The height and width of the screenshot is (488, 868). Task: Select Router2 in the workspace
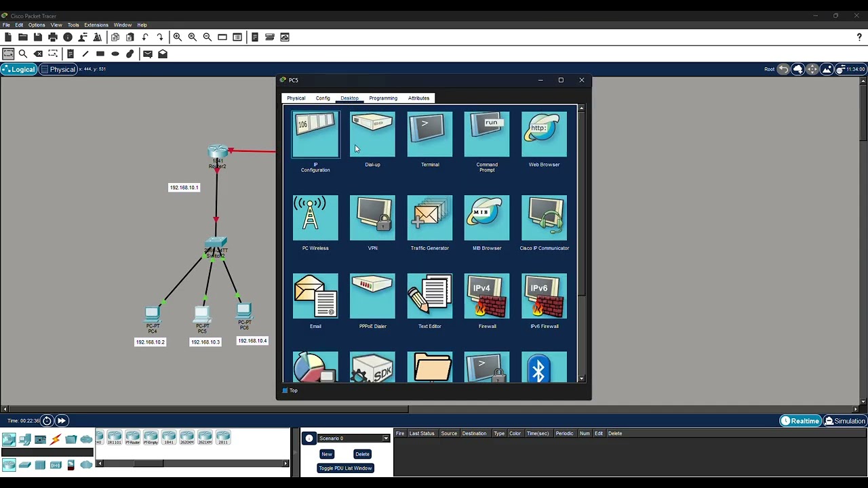click(x=218, y=152)
